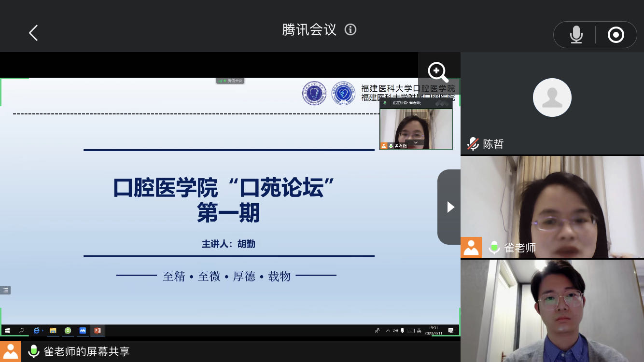This screenshot has height=362, width=644.
Task: Click the 腾讯会议 signal indicator on shared screen
Action: tap(230, 81)
